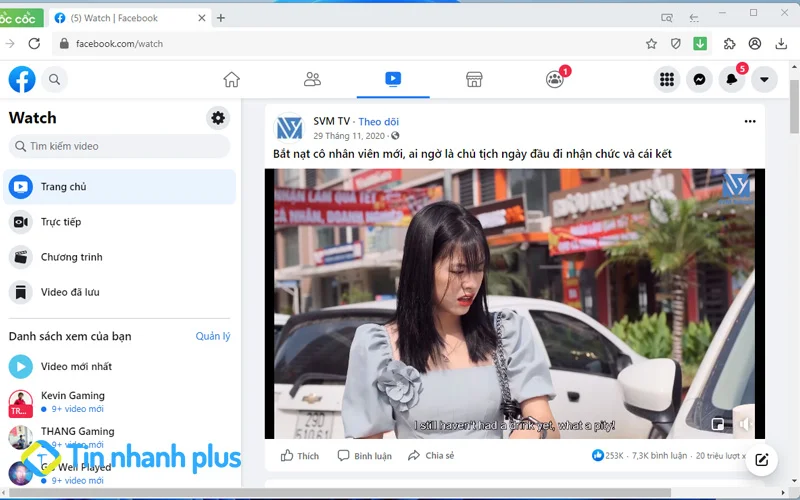Click the new message compose floating icon
The image size is (800, 500).
(761, 460)
